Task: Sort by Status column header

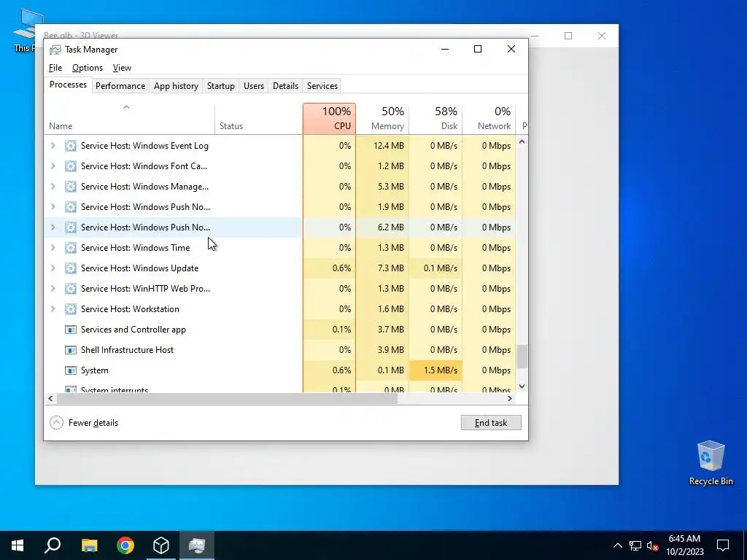Action: point(259,119)
